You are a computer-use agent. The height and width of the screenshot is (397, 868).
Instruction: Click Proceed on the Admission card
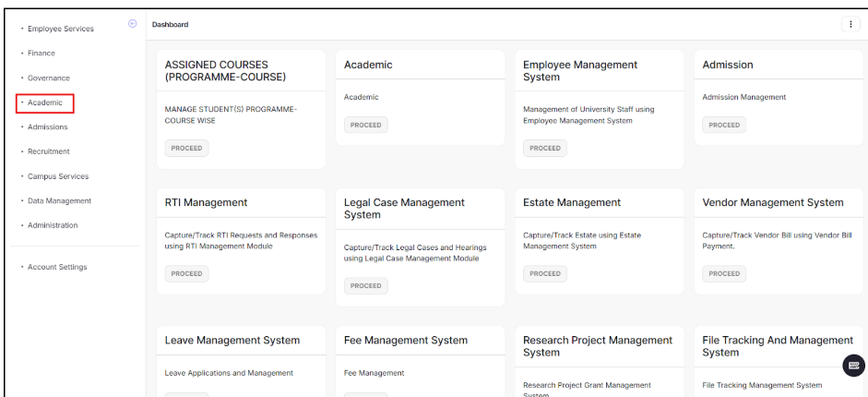[724, 126]
